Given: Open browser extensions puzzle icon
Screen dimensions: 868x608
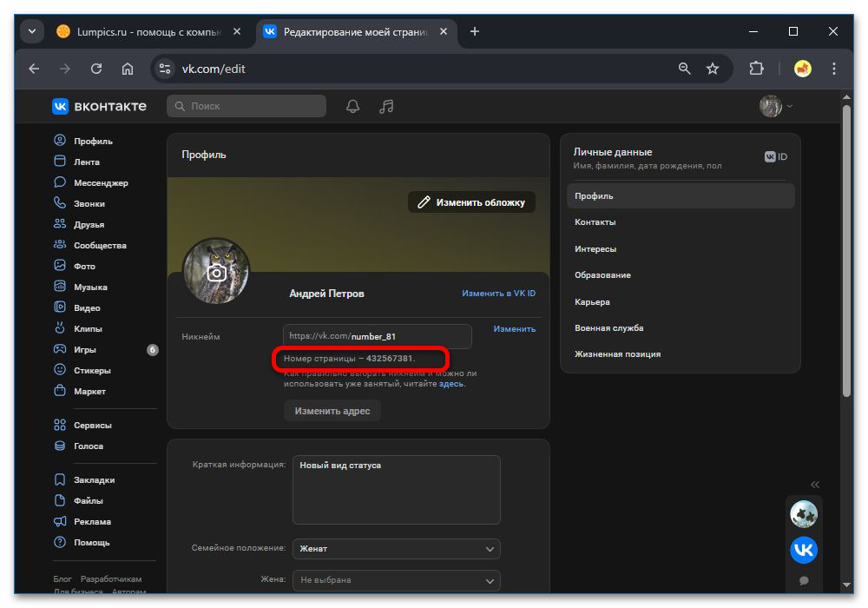Looking at the screenshot, I should [x=756, y=69].
